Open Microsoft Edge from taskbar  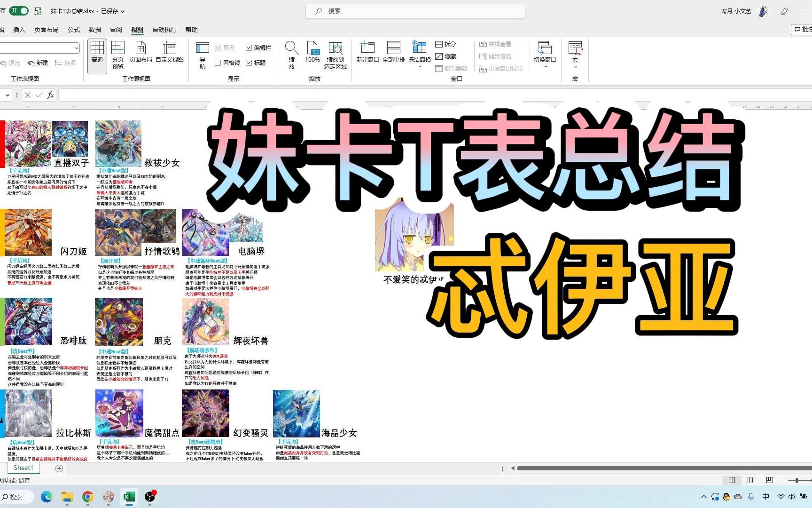(x=46, y=497)
